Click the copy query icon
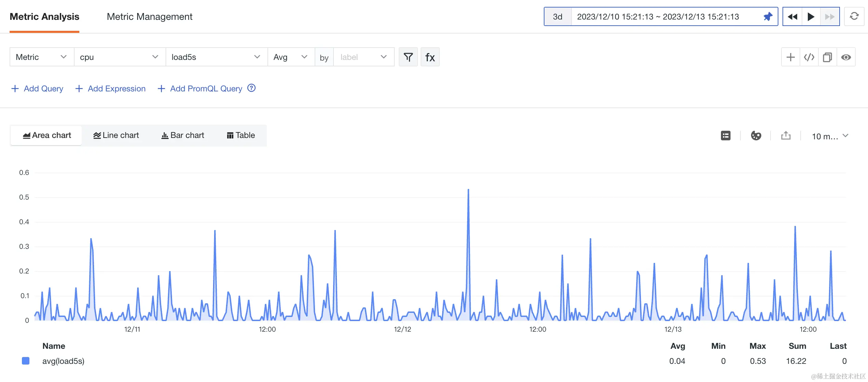 827,57
